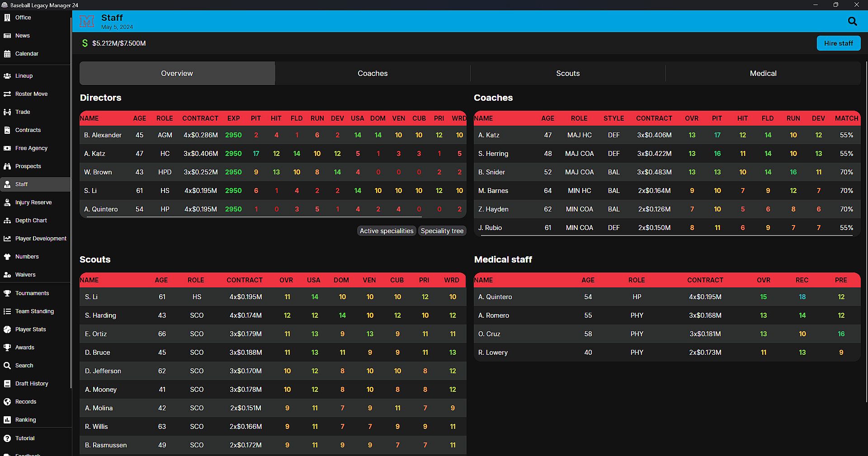
Task: Click the Search magnifier icon in sidebar
Action: tap(7, 366)
